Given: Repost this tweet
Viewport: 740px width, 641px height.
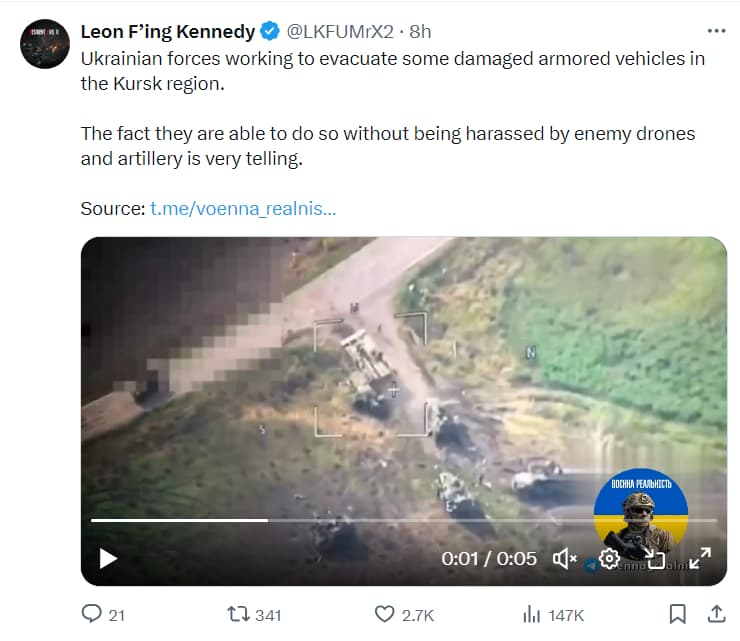Looking at the screenshot, I should pyautogui.click(x=240, y=614).
